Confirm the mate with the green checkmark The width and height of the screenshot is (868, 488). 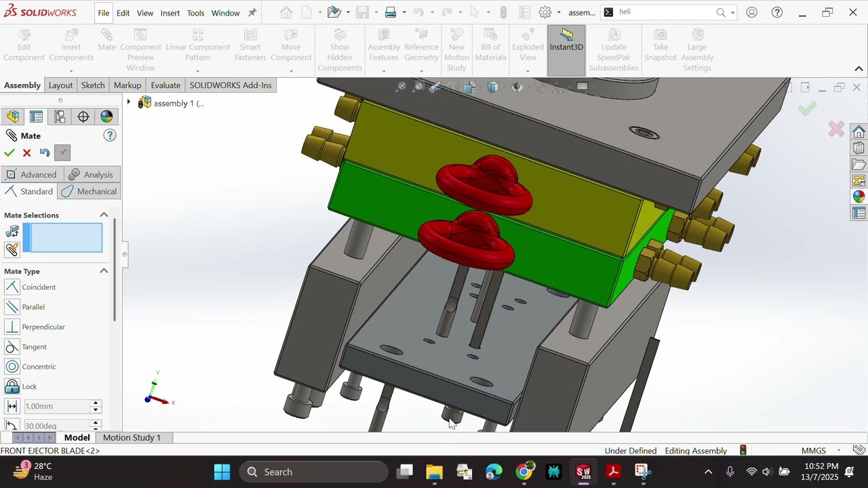[9, 153]
